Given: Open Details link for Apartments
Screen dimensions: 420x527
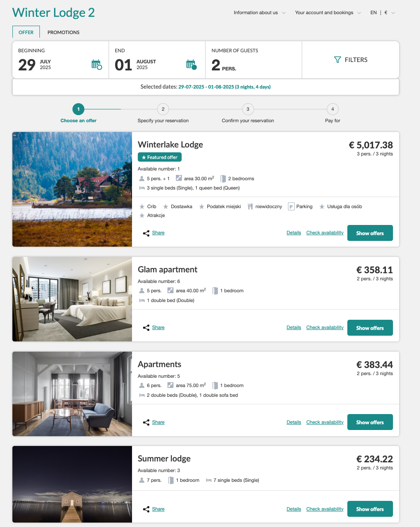Looking at the screenshot, I should click(x=294, y=422).
